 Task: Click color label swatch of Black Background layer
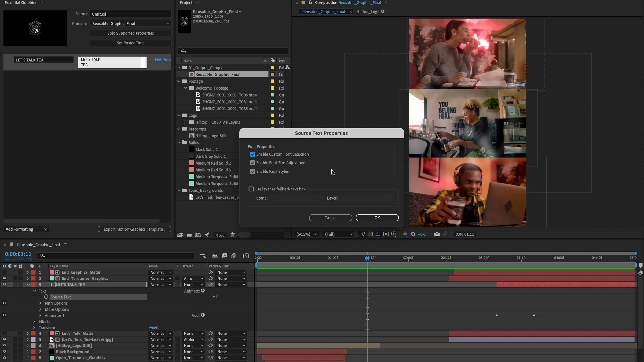click(34, 352)
